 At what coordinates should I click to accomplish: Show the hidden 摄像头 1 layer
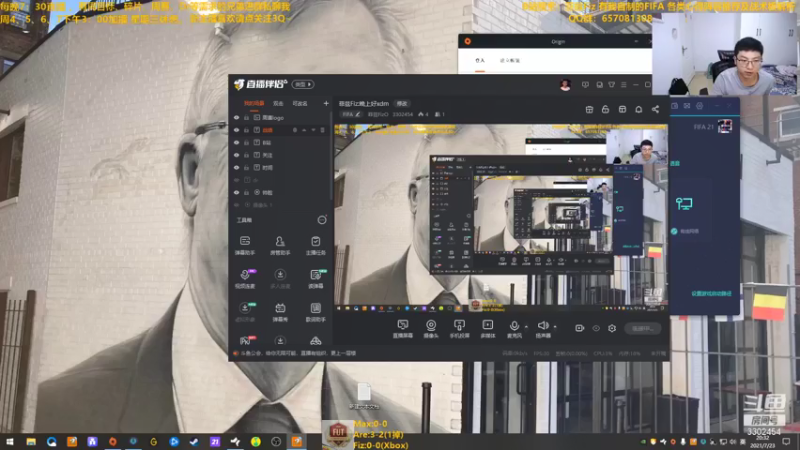236,205
